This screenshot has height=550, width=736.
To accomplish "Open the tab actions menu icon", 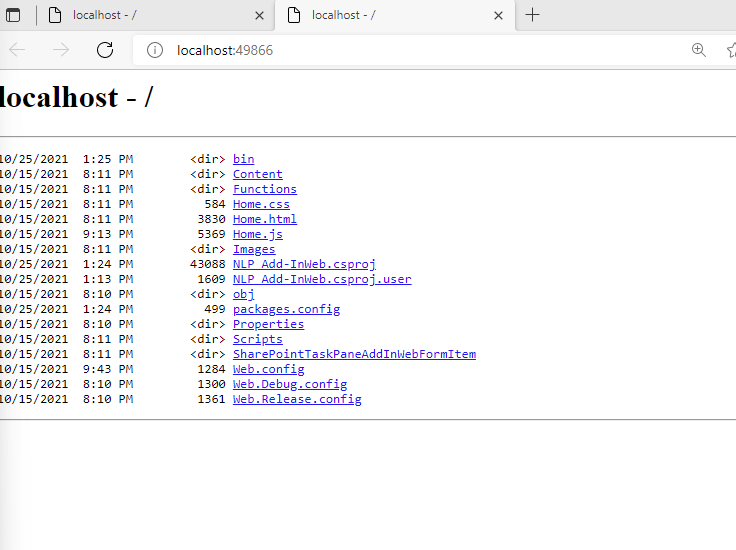I will point(13,15).
